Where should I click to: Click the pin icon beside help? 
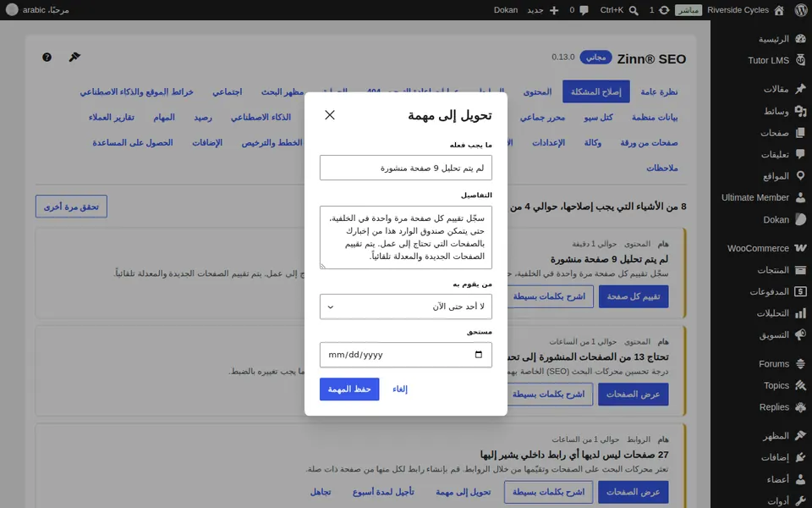tap(74, 57)
